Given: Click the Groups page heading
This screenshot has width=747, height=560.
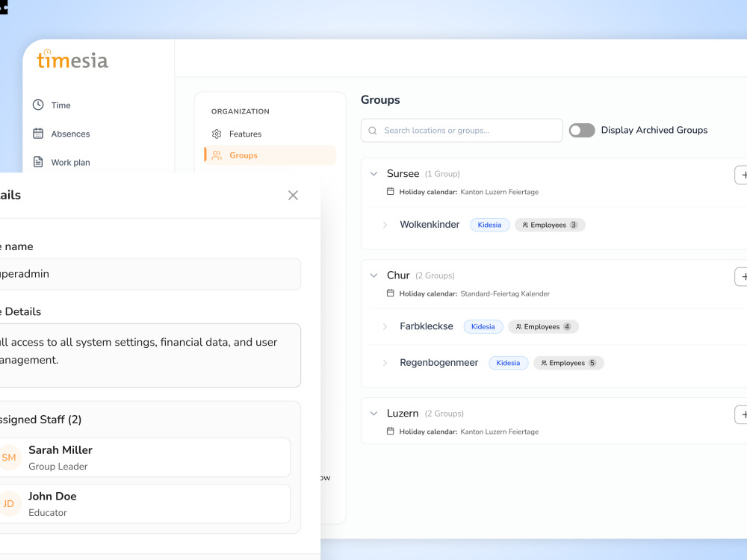Looking at the screenshot, I should [x=380, y=100].
